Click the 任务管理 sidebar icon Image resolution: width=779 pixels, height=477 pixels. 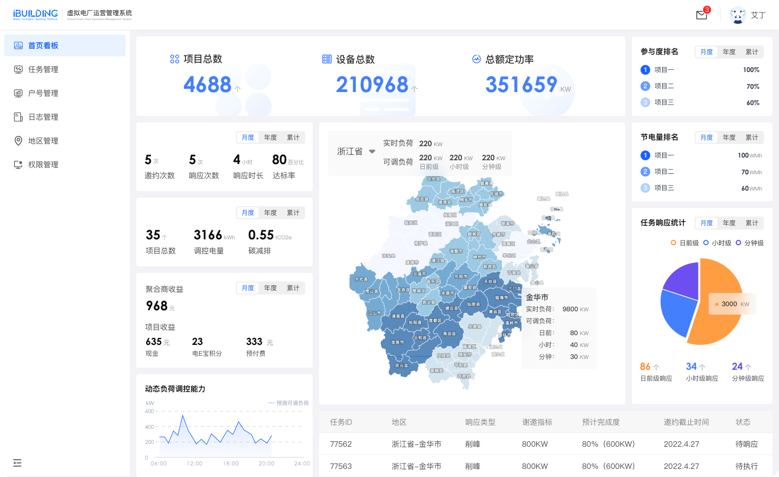tap(18, 69)
